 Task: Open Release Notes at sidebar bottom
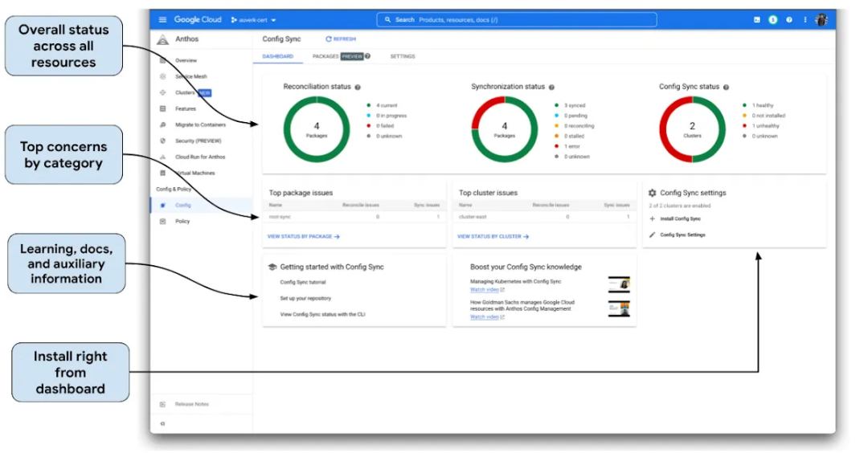(191, 404)
